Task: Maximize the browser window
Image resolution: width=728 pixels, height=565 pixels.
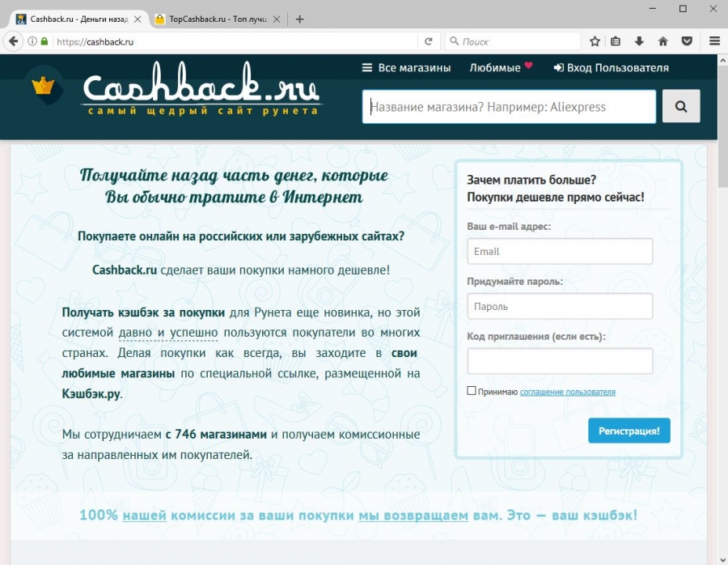Action: point(683,8)
